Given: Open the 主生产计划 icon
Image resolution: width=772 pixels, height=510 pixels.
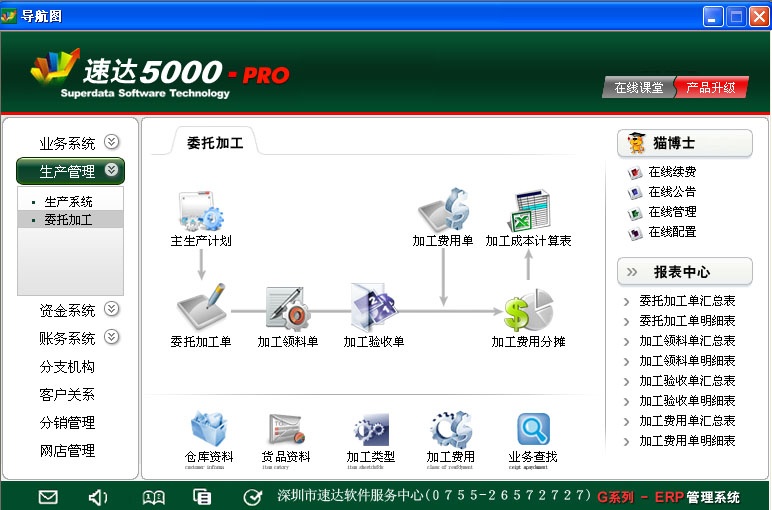Looking at the screenshot, I should coord(201,212).
